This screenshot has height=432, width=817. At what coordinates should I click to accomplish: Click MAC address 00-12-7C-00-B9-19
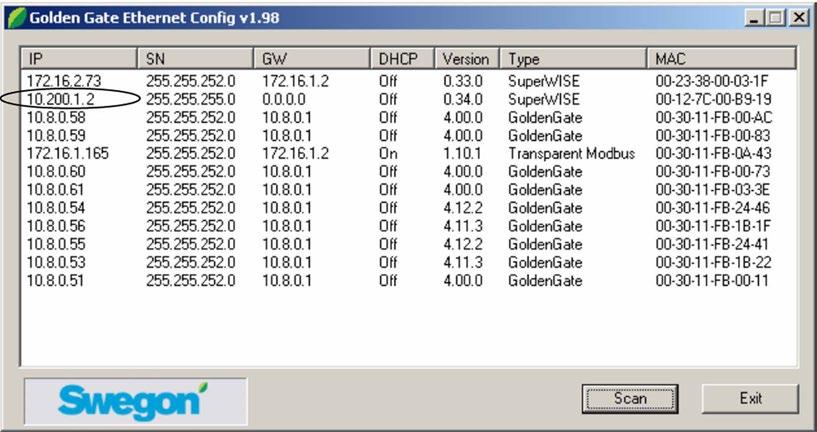pyautogui.click(x=713, y=99)
